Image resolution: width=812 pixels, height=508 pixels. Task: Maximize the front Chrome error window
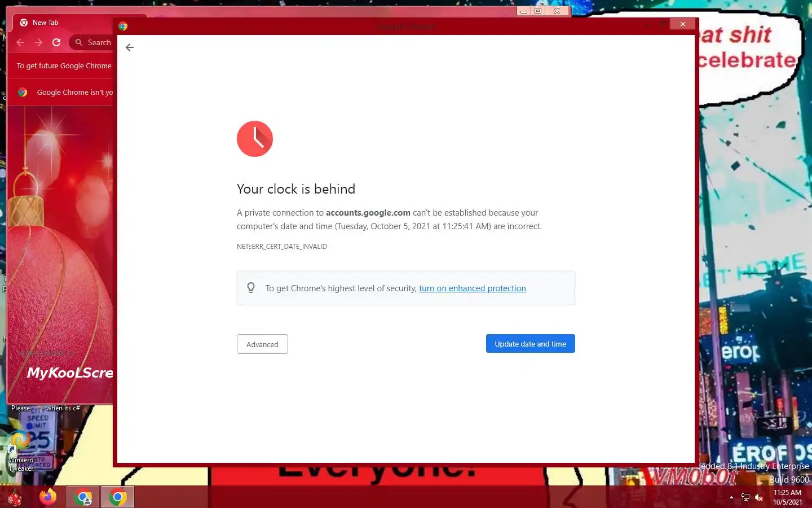point(662,24)
